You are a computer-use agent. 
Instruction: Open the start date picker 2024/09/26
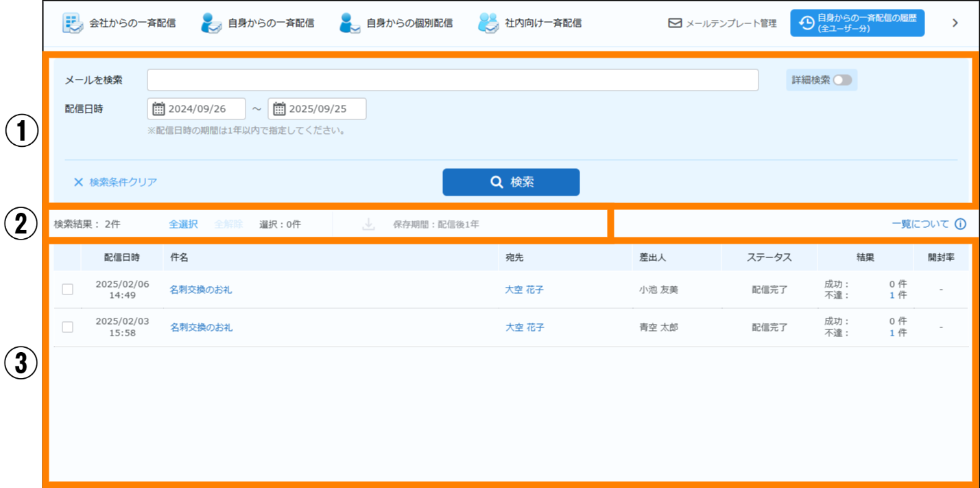[196, 109]
